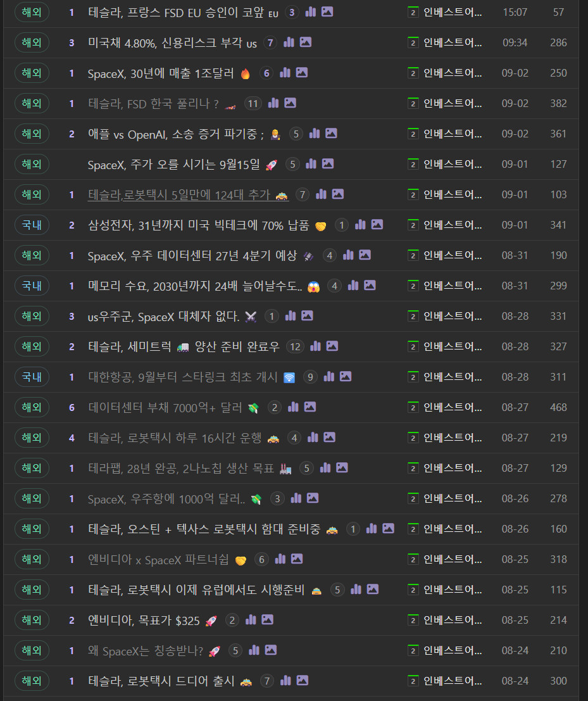Click the image icon on 엔비디아, 목표가 $325 post
Screen dimensions: 588x701
(267, 620)
